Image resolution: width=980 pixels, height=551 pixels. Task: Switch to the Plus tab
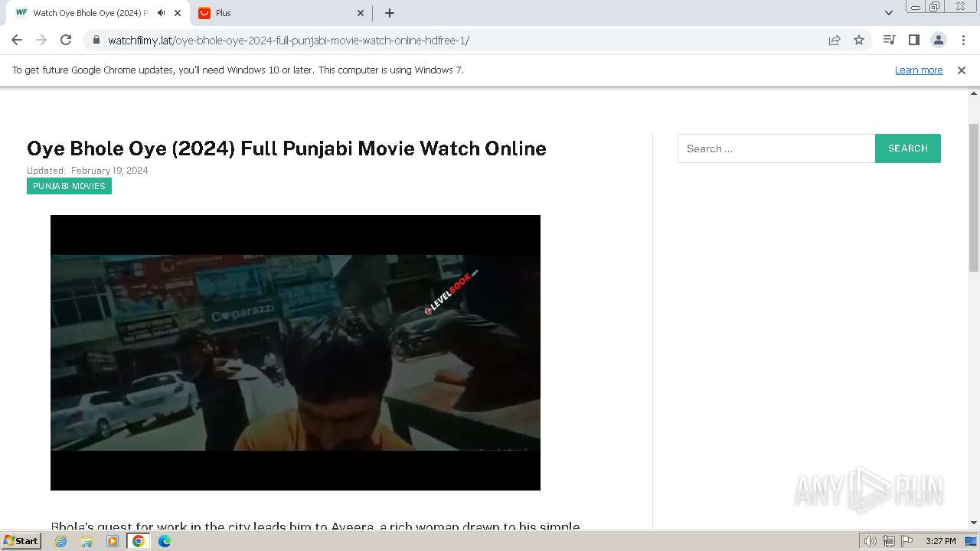[282, 13]
